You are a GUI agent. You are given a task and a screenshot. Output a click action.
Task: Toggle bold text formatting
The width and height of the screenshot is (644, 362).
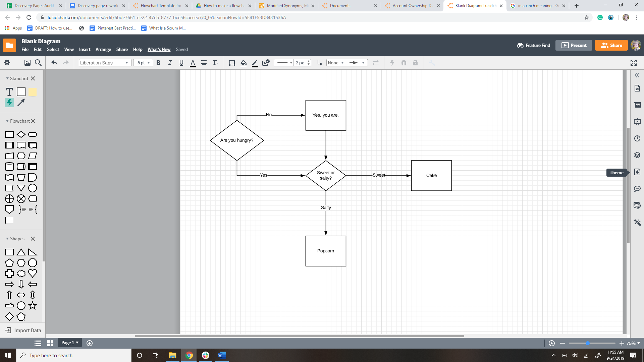(158, 63)
